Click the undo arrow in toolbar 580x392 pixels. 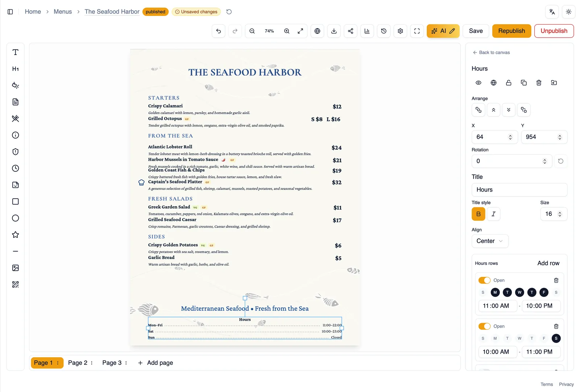(218, 31)
